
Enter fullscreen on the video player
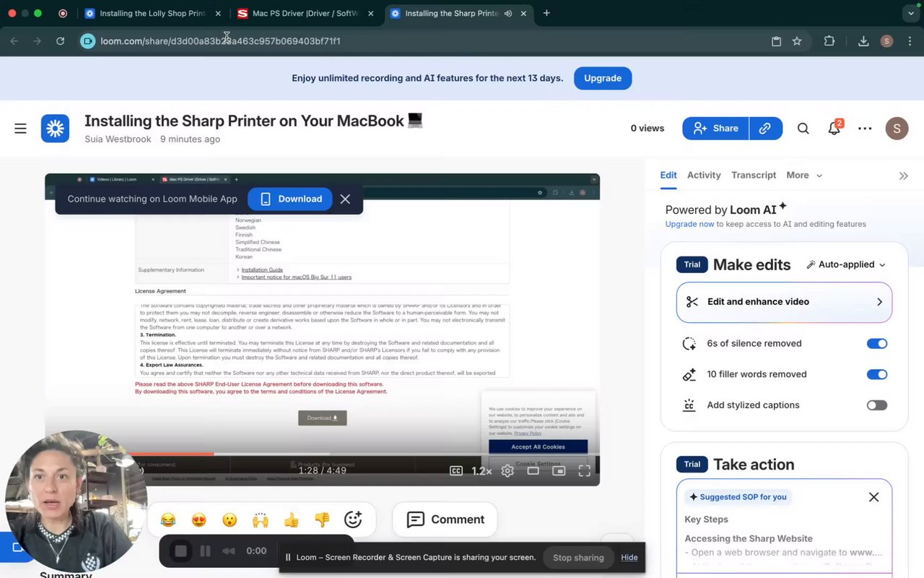pos(585,470)
